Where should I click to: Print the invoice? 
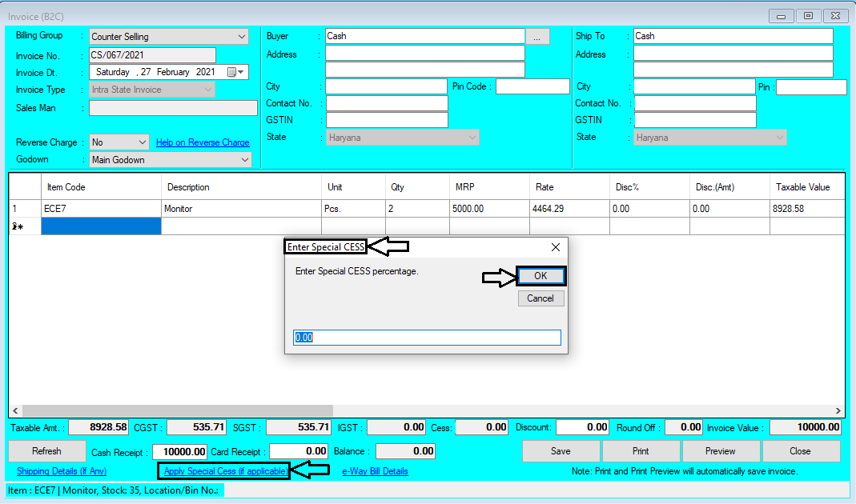[x=641, y=450]
